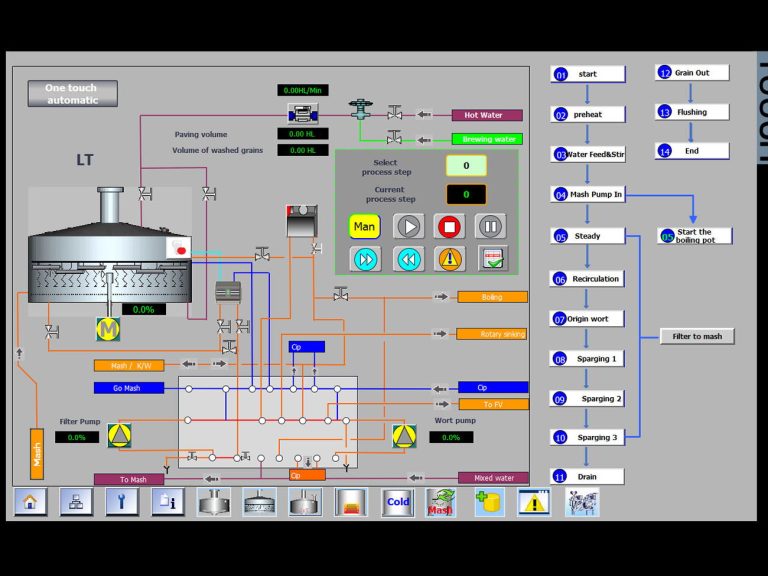Open the wrench settings icon

[x=122, y=502]
